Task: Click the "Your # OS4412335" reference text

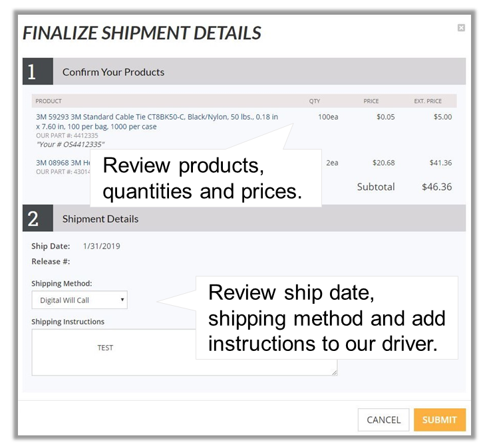Action: point(70,144)
